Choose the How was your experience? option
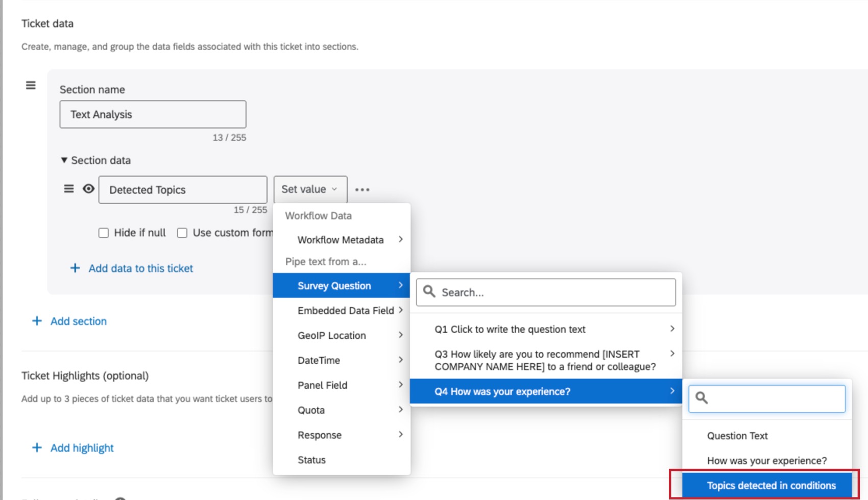 [x=767, y=461]
